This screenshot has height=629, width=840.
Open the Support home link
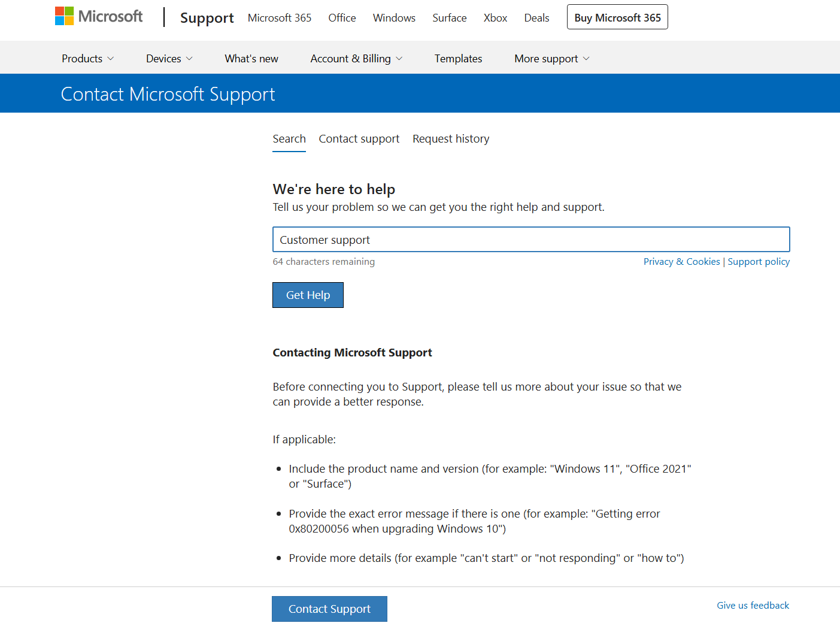(207, 18)
